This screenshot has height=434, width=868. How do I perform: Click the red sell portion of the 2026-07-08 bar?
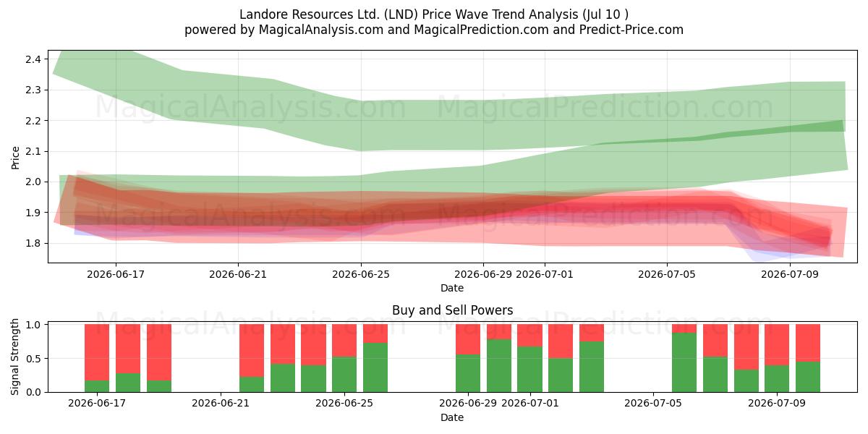[x=746, y=346]
